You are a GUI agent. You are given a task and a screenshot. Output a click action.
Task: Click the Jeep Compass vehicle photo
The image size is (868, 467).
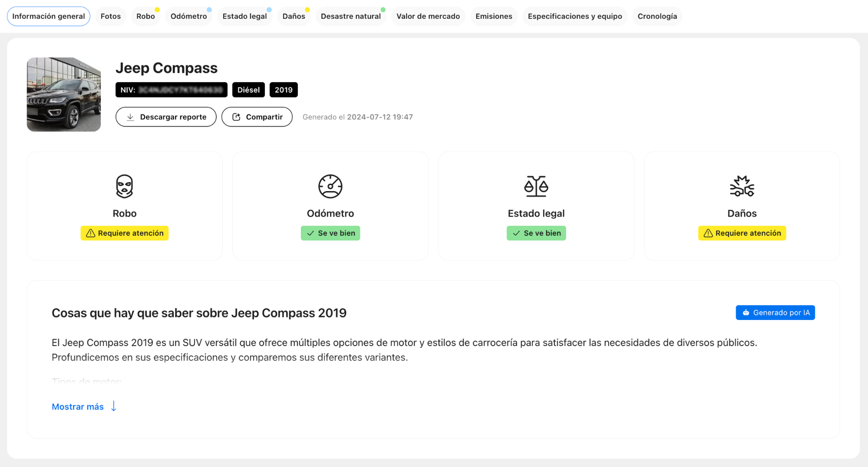(x=64, y=94)
